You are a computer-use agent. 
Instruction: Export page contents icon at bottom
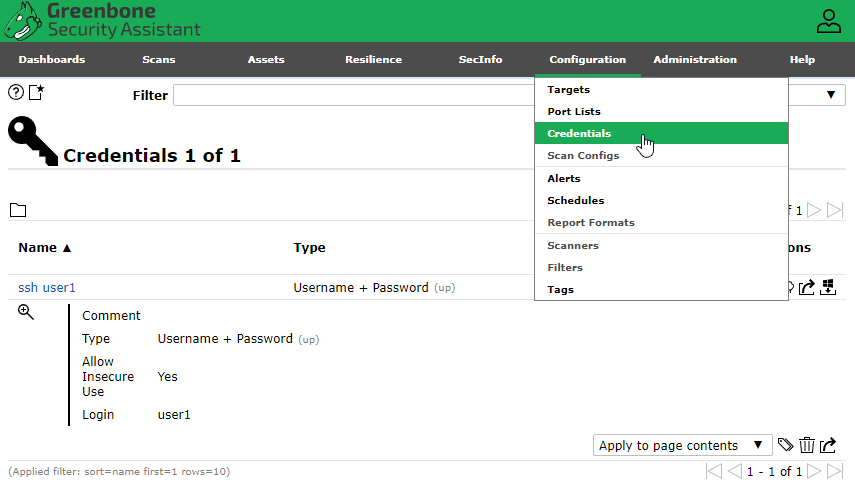click(828, 445)
